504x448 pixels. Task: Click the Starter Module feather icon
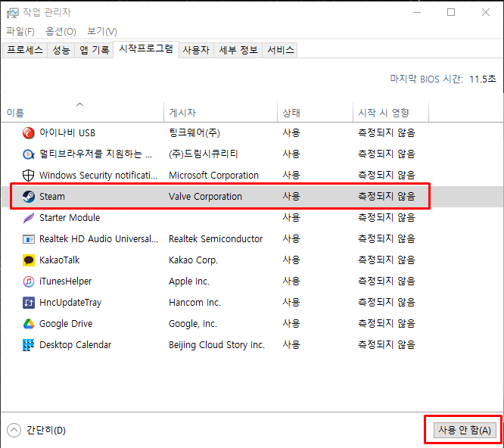point(28,218)
